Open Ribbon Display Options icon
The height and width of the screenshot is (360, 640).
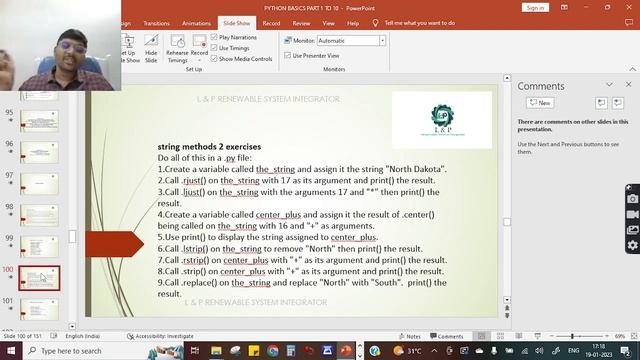[x=564, y=7]
